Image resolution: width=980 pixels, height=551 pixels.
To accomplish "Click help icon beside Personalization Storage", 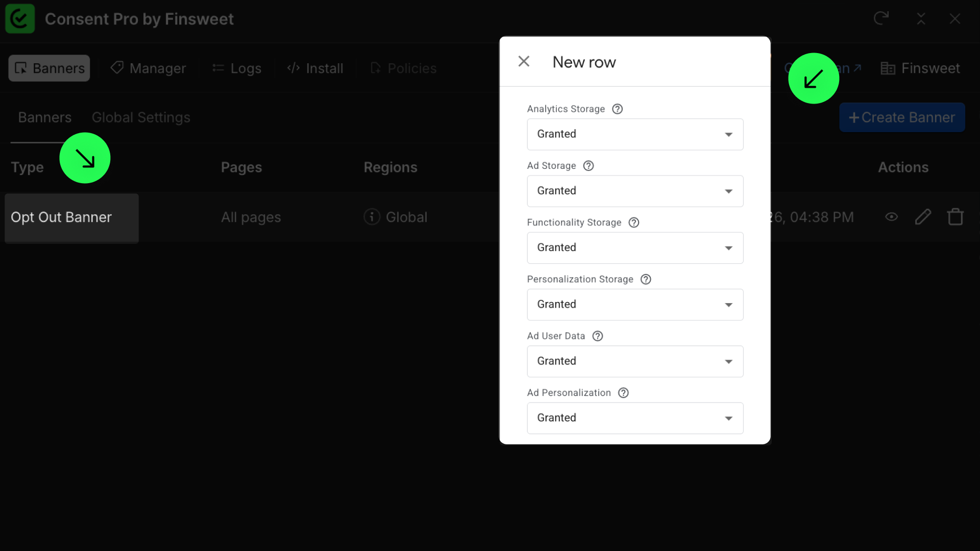I will pyautogui.click(x=646, y=279).
